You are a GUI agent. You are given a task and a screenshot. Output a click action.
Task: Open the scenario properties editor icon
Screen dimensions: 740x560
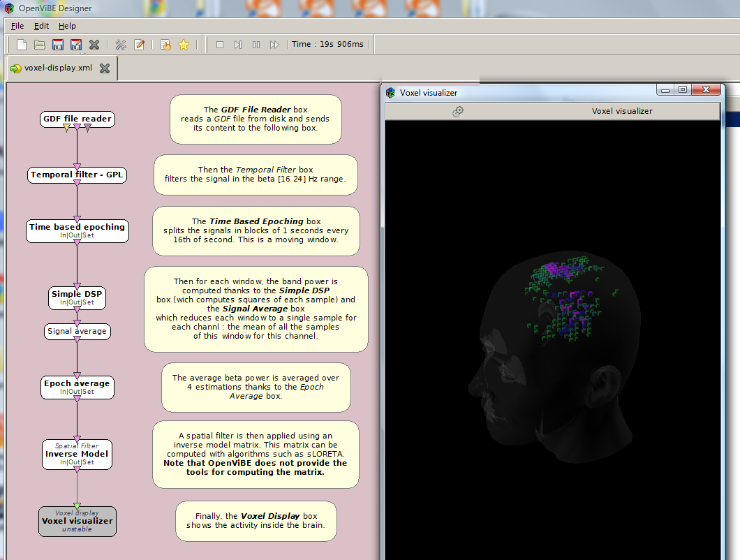(139, 44)
